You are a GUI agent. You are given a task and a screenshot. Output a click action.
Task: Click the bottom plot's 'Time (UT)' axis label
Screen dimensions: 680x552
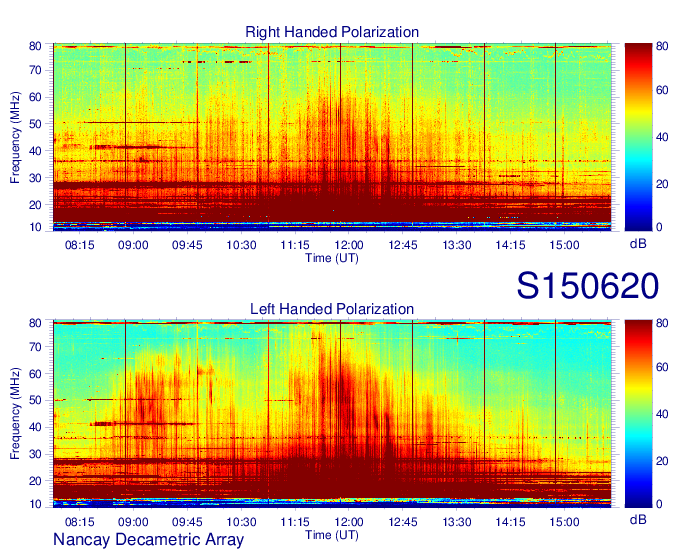(x=332, y=535)
